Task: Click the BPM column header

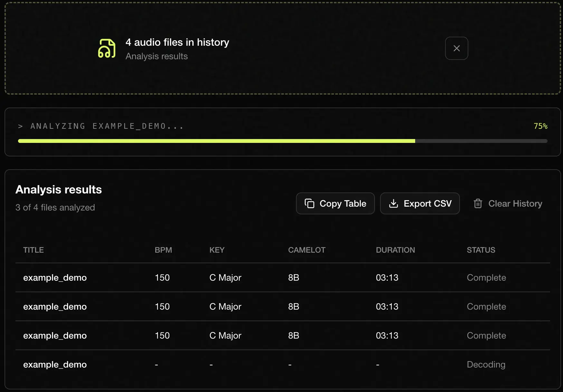Action: [163, 250]
